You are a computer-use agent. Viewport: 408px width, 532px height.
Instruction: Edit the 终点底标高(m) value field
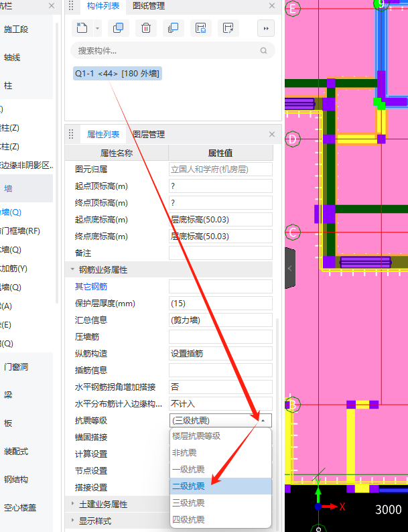[221, 236]
